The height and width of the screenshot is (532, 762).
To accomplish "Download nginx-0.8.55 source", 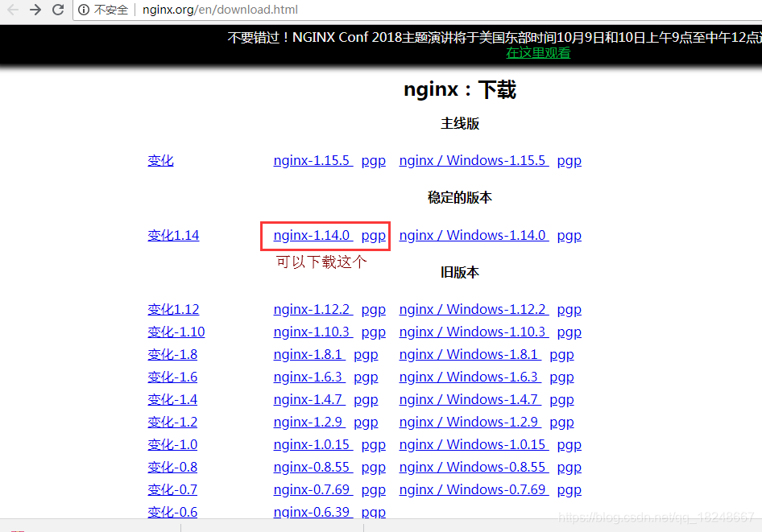I will [313, 468].
